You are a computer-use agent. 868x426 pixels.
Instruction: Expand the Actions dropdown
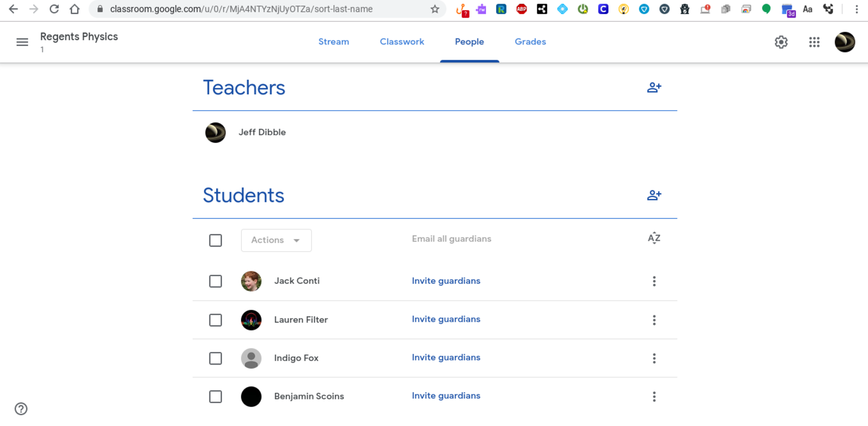276,240
